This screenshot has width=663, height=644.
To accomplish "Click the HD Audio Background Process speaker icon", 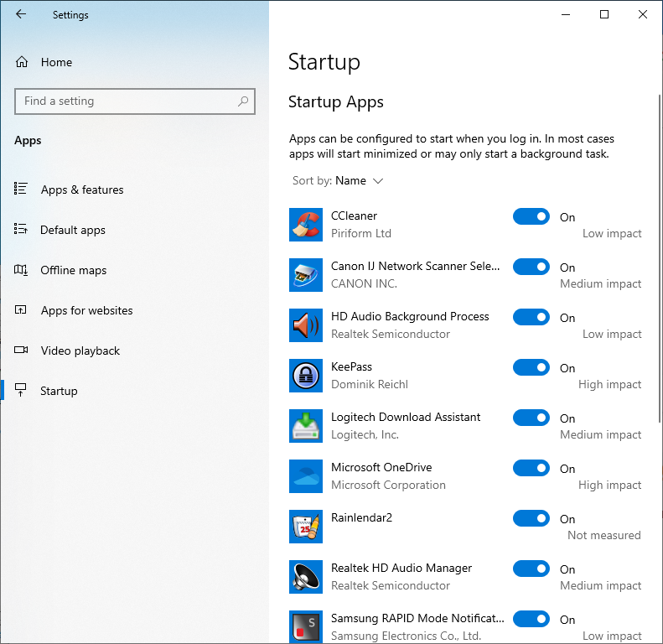I will 306,325.
